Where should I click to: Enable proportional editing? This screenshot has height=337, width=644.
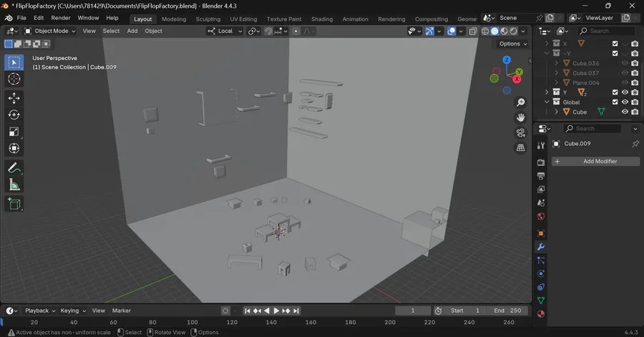(x=296, y=31)
